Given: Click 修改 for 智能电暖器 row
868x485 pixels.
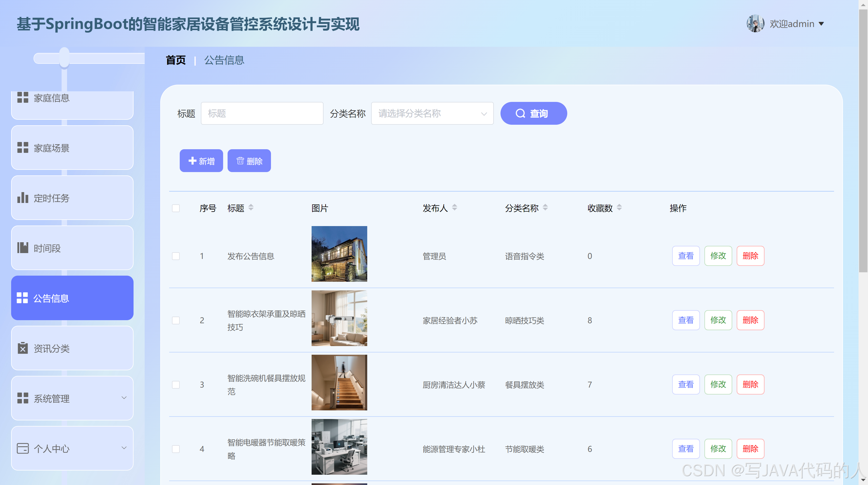Looking at the screenshot, I should pyautogui.click(x=718, y=449).
